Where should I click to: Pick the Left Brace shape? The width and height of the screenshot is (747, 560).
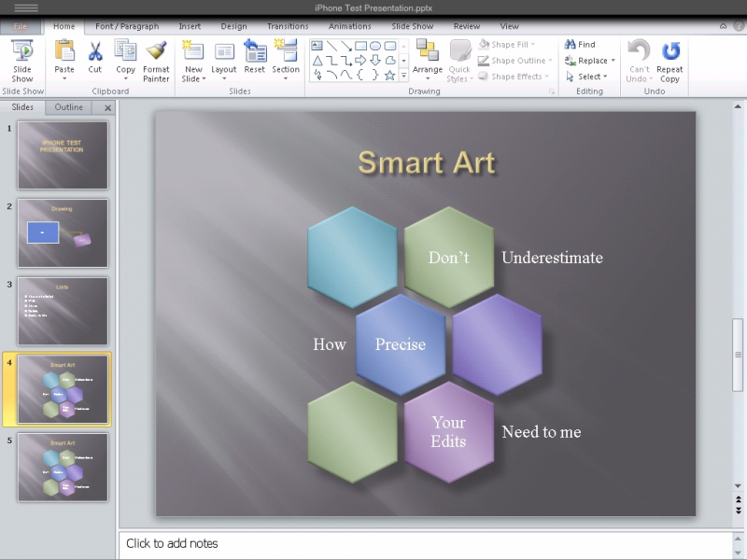point(360,76)
